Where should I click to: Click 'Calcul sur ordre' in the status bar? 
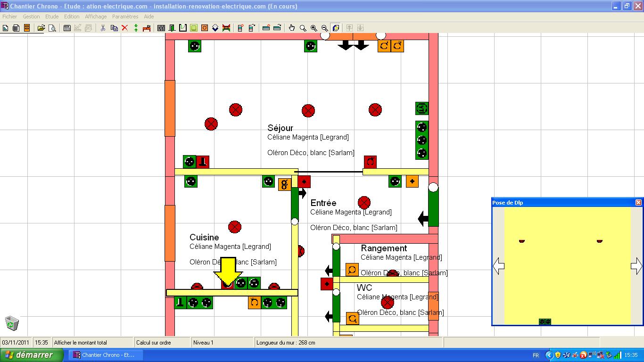click(154, 343)
